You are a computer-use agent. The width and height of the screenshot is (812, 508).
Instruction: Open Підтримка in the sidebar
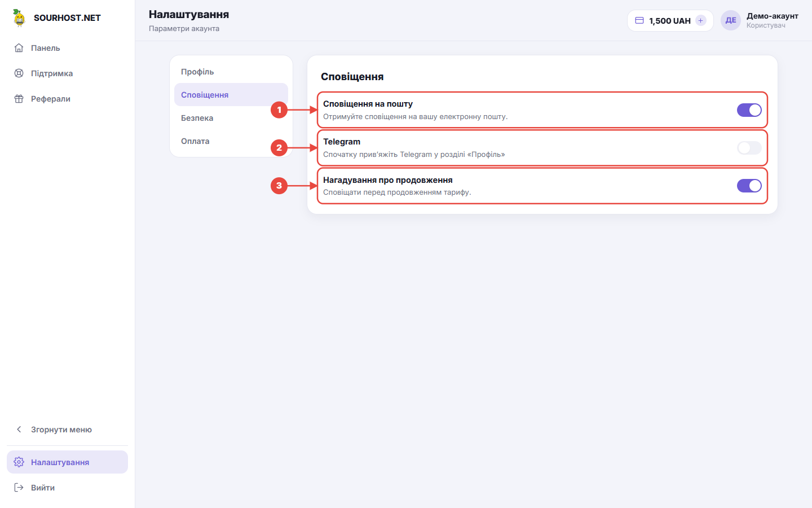tap(68, 73)
